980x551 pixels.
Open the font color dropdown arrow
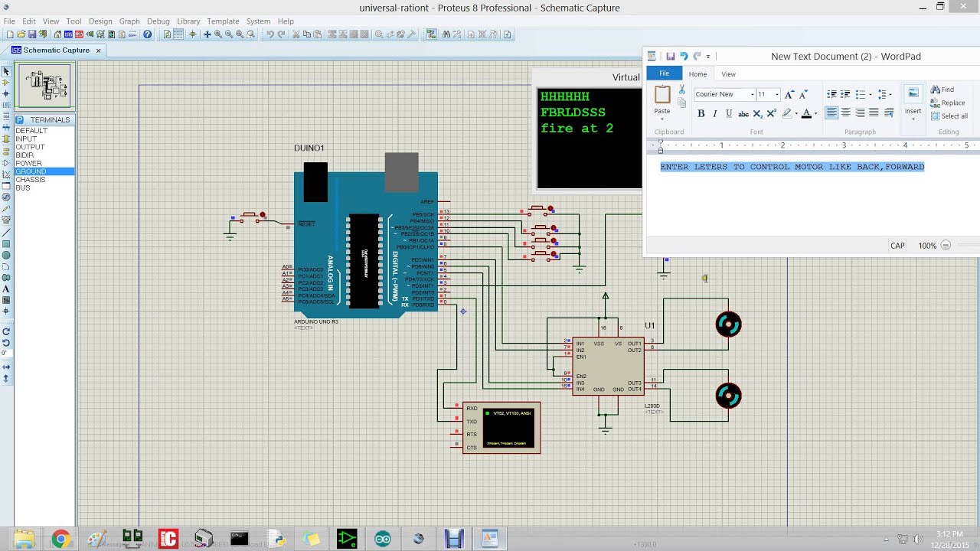click(x=815, y=113)
